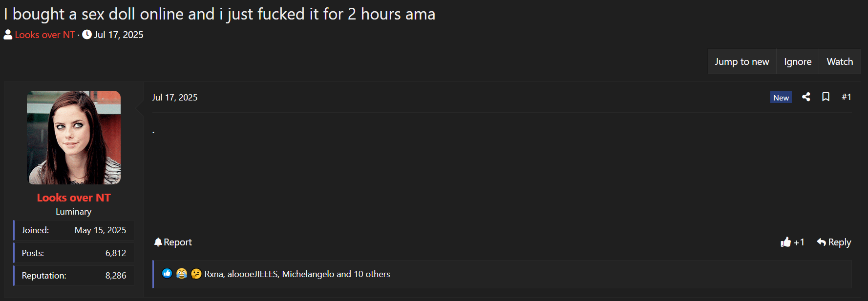This screenshot has width=868, height=301.
Task: Click the blue like reaction emoji
Action: tap(167, 274)
